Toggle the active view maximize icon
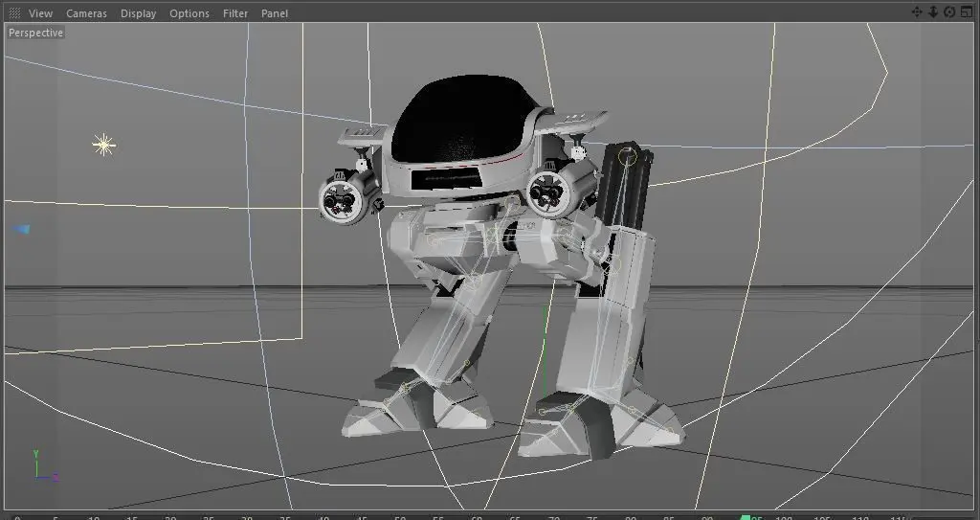Screen dimensions: 980x520 (x=967, y=11)
